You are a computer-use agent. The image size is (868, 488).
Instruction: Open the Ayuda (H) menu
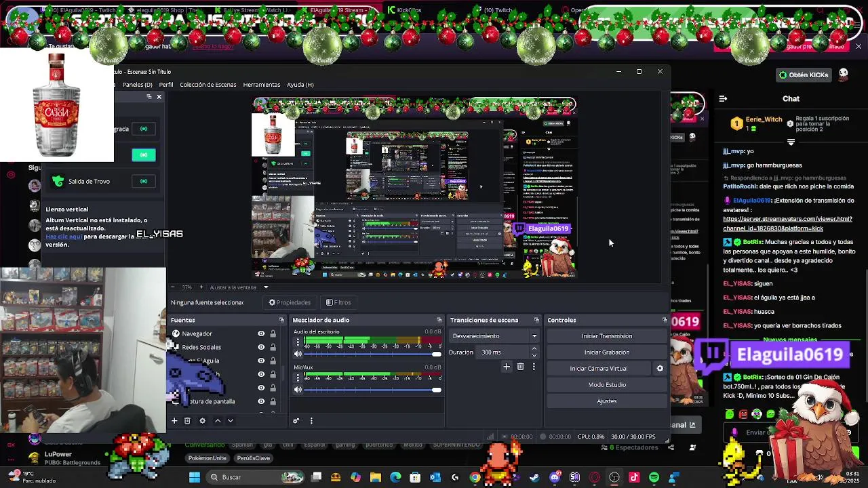300,85
